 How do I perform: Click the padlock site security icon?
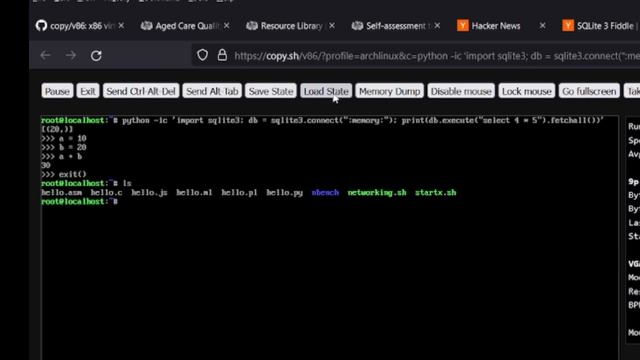click(x=222, y=55)
